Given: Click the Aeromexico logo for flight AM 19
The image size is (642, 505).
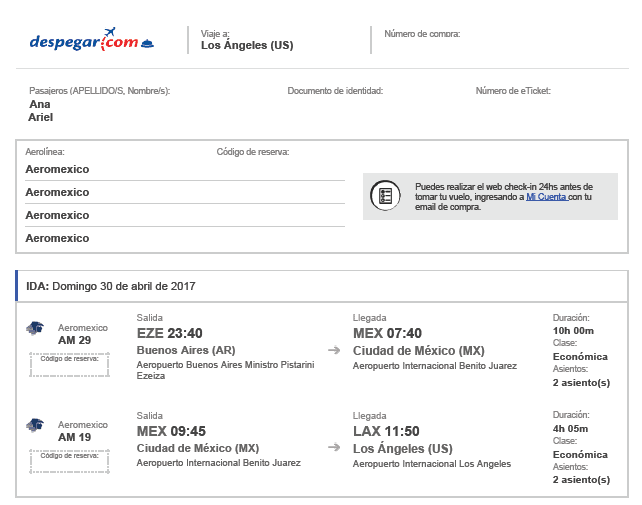Looking at the screenshot, I should click(x=35, y=426).
